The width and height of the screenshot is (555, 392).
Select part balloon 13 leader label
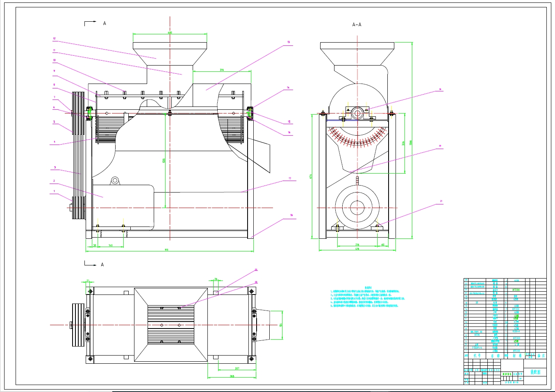point(289,42)
